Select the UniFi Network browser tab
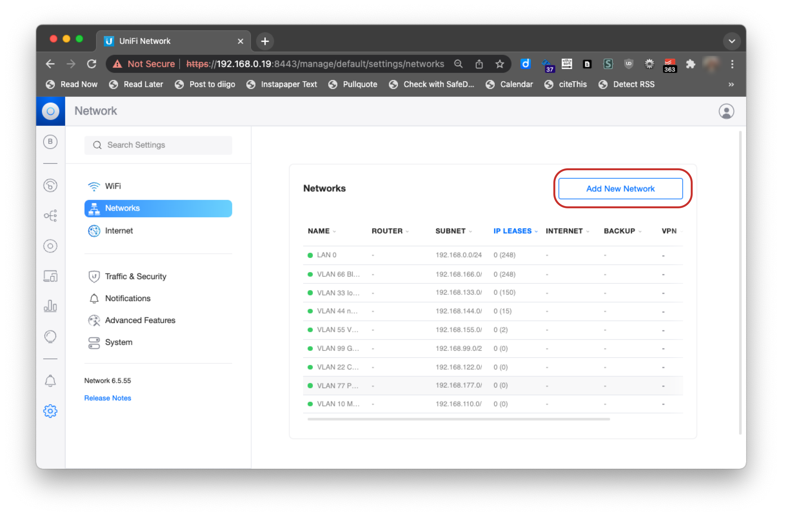 pos(173,41)
